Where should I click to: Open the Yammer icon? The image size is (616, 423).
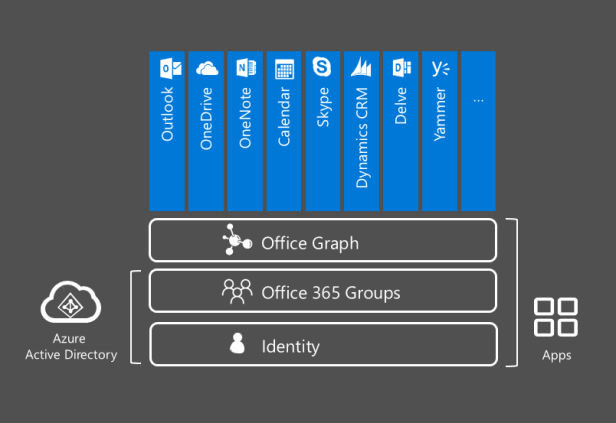tap(440, 68)
